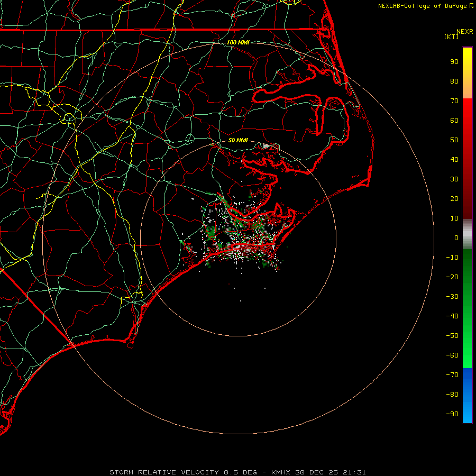Viewport: 476px width, 476px height.
Task: Click the KMHX station identifier in caption
Action: point(282,472)
